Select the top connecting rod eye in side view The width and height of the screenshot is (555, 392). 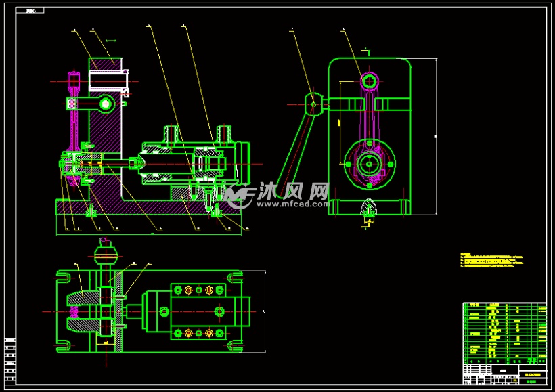(x=369, y=81)
